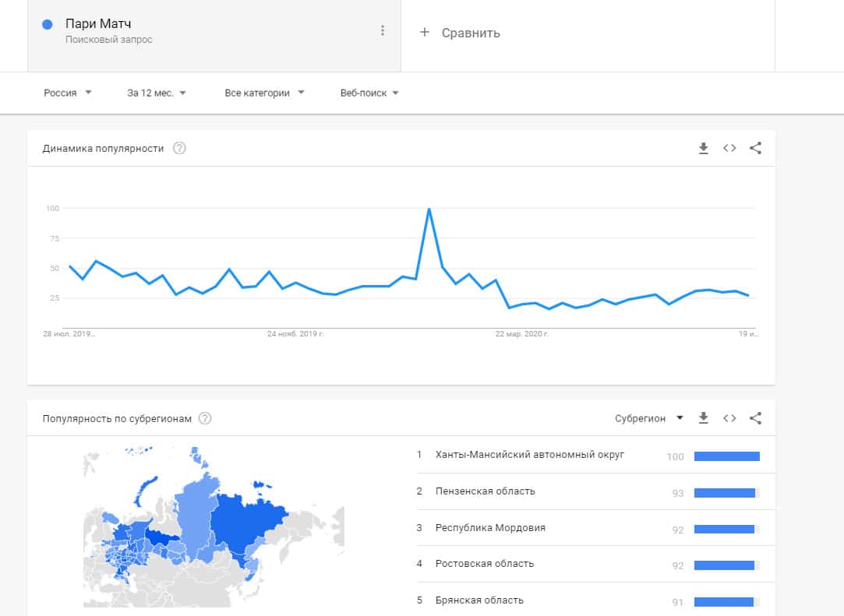844x616 pixels.
Task: Download the subregion popularity data
Action: pyautogui.click(x=703, y=418)
